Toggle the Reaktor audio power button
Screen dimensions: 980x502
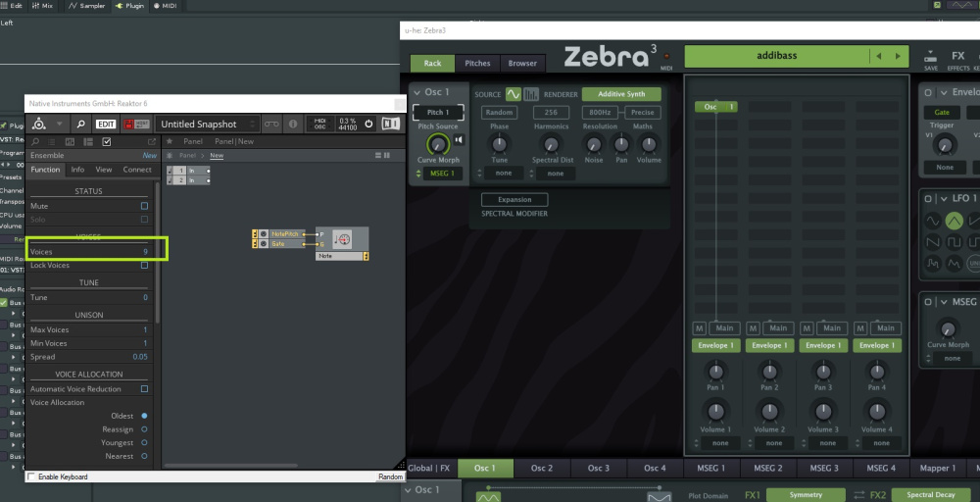[x=368, y=124]
